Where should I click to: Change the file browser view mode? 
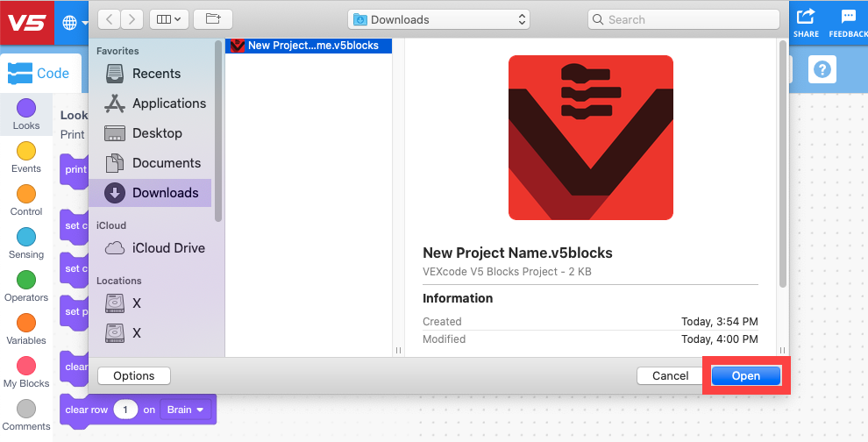(169, 19)
